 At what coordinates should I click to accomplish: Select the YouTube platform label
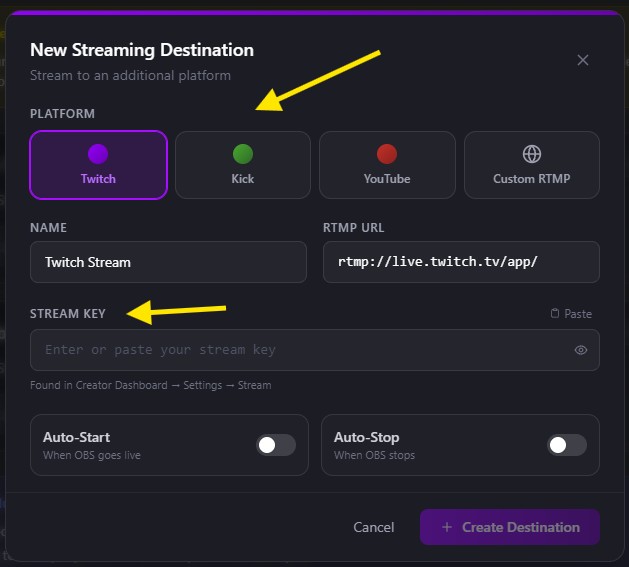coord(387,179)
